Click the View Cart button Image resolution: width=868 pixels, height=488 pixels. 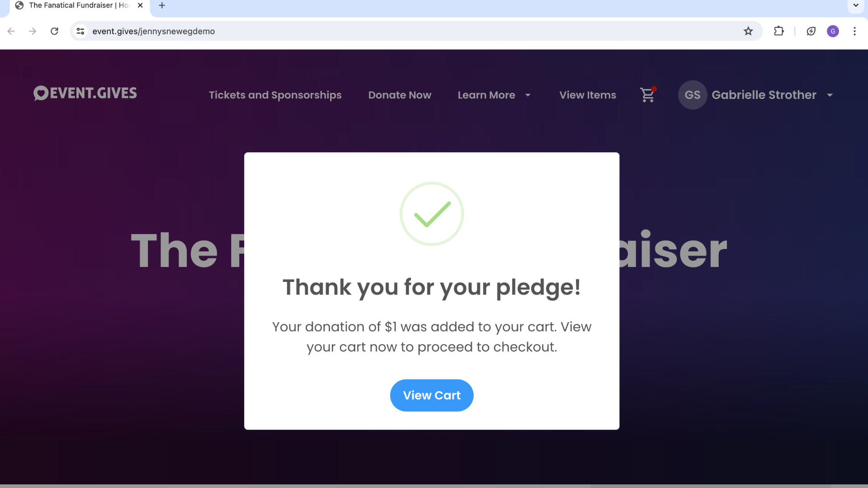coord(432,395)
